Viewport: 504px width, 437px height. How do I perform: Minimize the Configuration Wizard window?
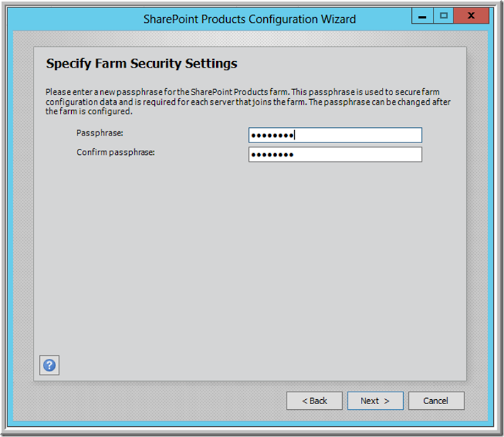(x=422, y=16)
